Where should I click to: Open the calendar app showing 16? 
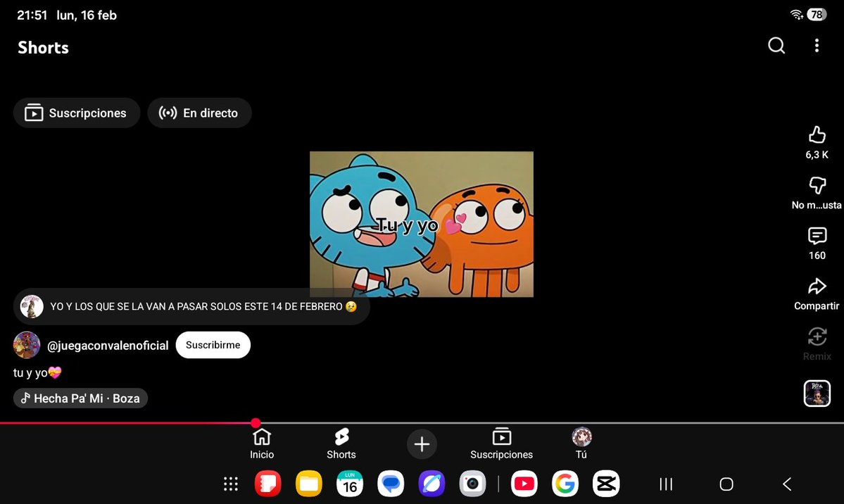350,484
